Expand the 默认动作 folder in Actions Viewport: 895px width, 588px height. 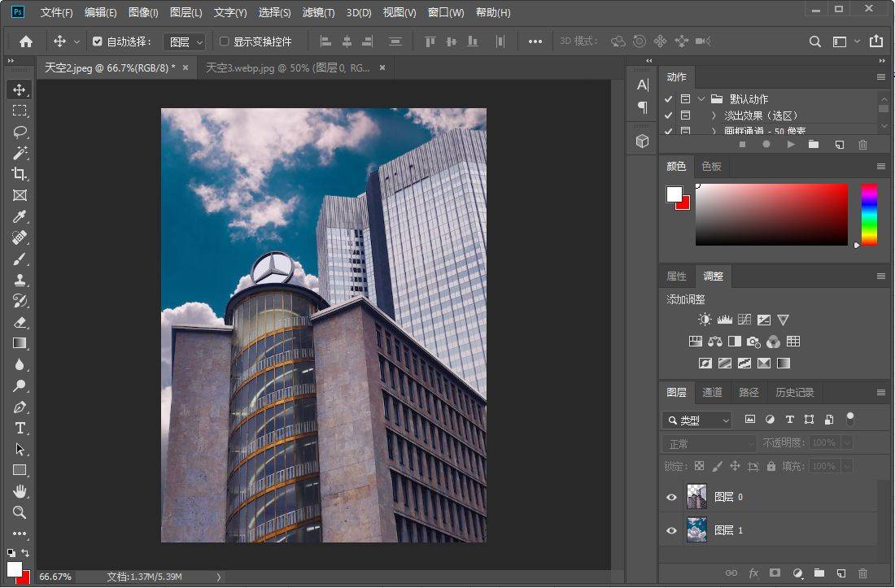pyautogui.click(x=701, y=99)
